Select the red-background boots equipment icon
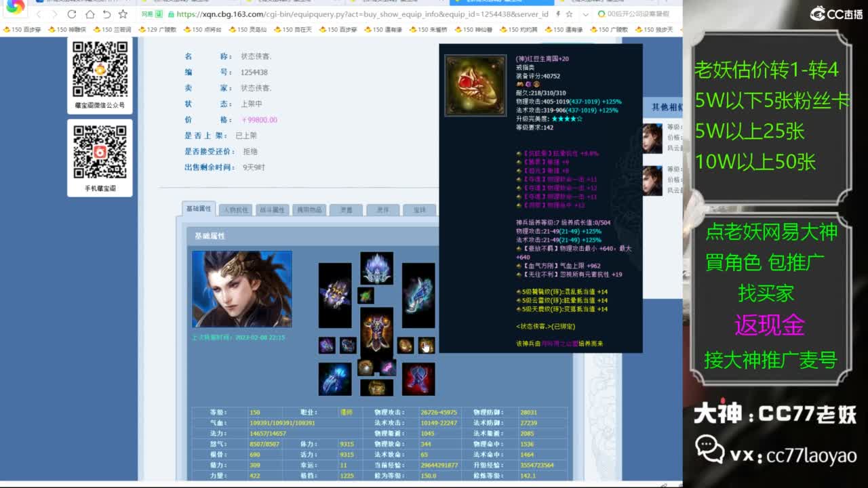 tap(418, 380)
